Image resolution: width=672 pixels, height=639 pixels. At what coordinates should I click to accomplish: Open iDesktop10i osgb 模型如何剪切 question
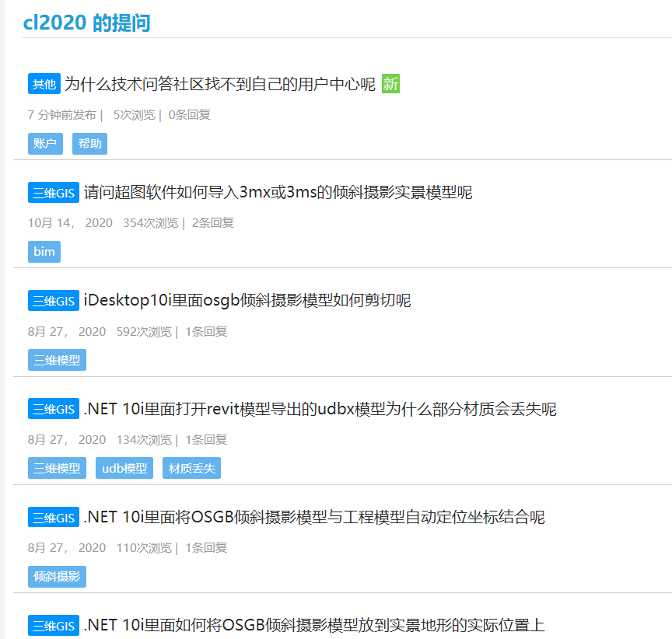click(x=247, y=301)
